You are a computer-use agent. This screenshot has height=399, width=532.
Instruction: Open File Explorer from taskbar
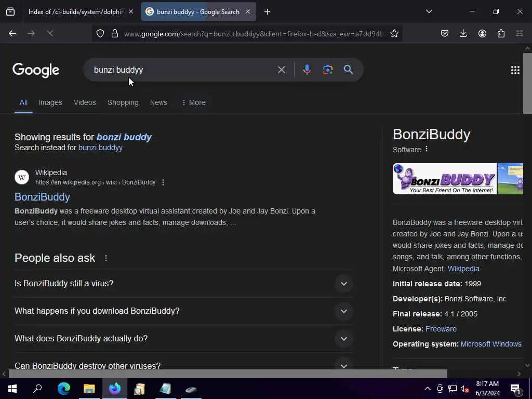[x=89, y=389]
